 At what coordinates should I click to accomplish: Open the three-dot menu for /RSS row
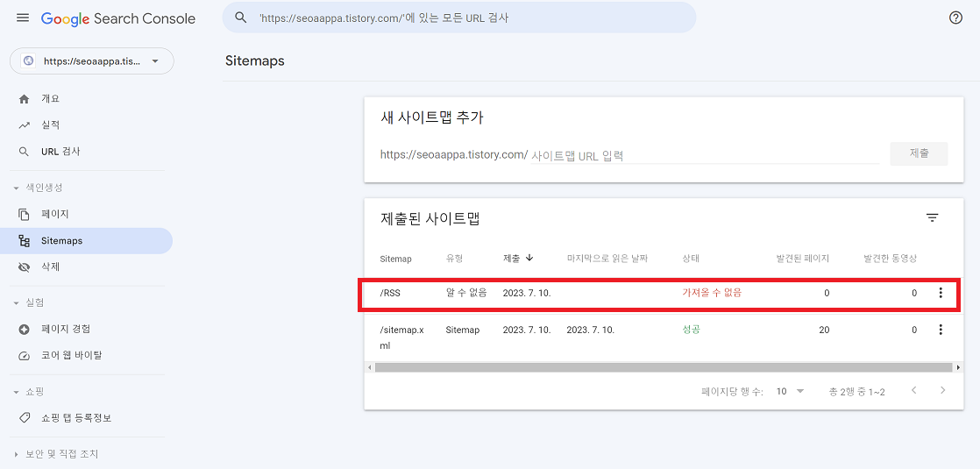941,293
